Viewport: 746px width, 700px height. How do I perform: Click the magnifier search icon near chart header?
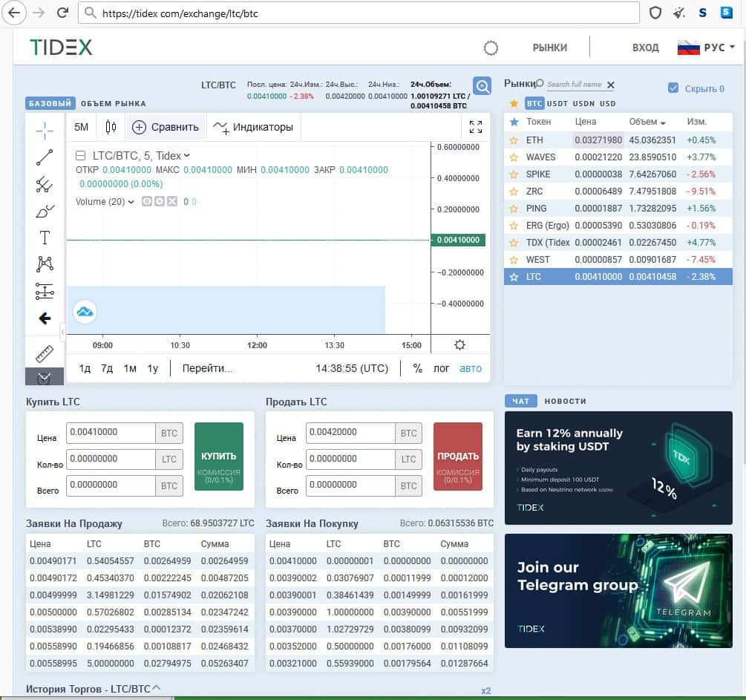(482, 86)
